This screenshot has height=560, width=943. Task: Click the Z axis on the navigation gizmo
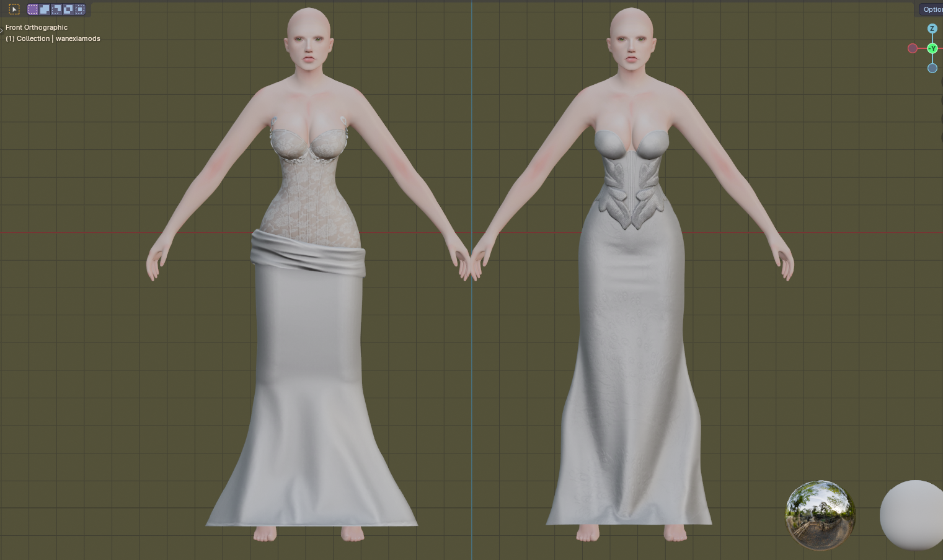tap(932, 28)
